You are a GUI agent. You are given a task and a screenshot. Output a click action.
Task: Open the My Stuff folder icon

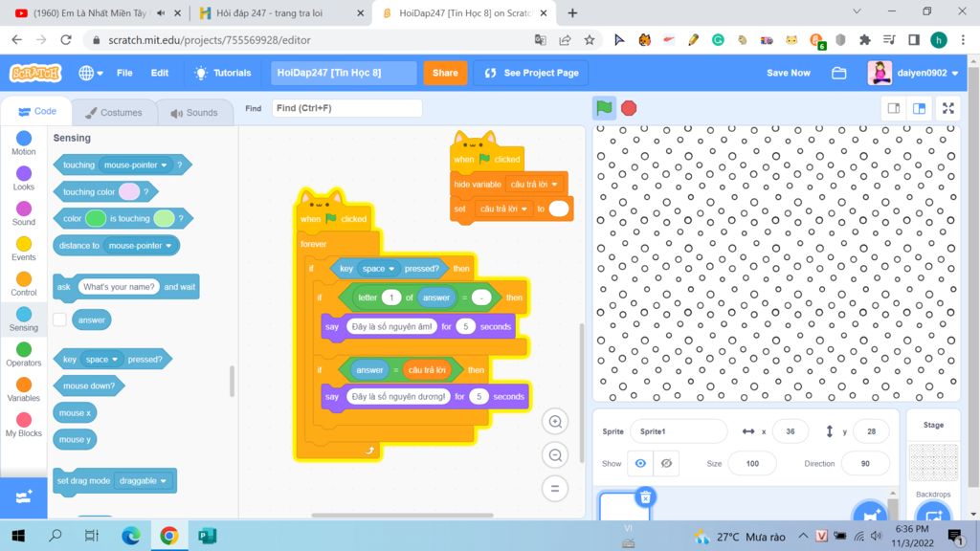(839, 73)
